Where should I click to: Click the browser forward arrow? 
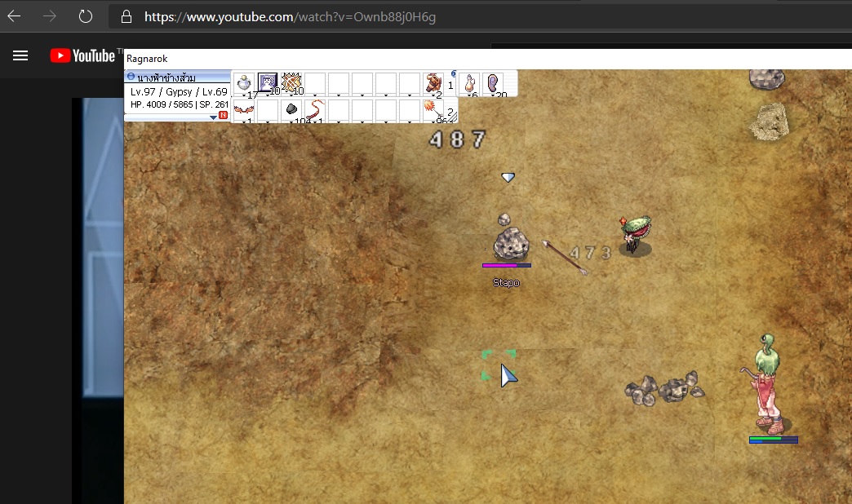point(50,16)
